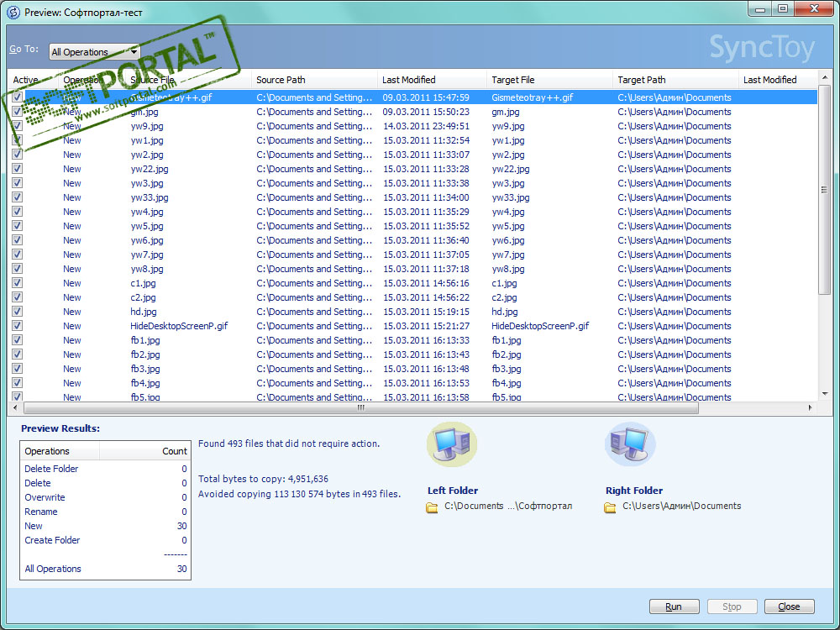Click target file yw22.jpg
The image size is (840, 630).
point(511,169)
